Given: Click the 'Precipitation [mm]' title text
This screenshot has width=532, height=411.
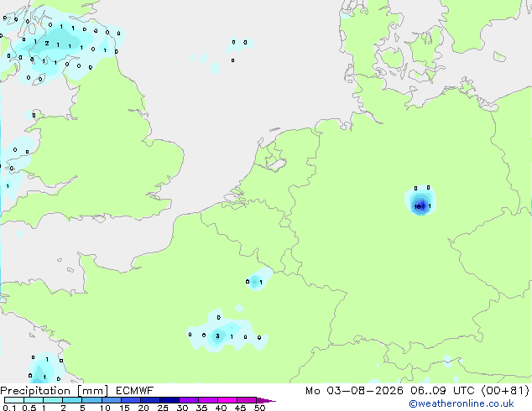Looking at the screenshot, I should tap(54, 391).
